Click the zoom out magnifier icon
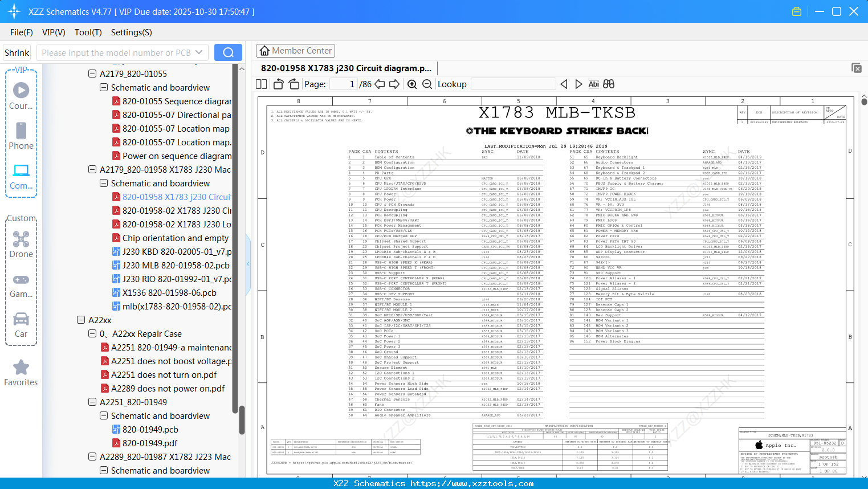Image resolution: width=868 pixels, height=489 pixels. point(427,84)
